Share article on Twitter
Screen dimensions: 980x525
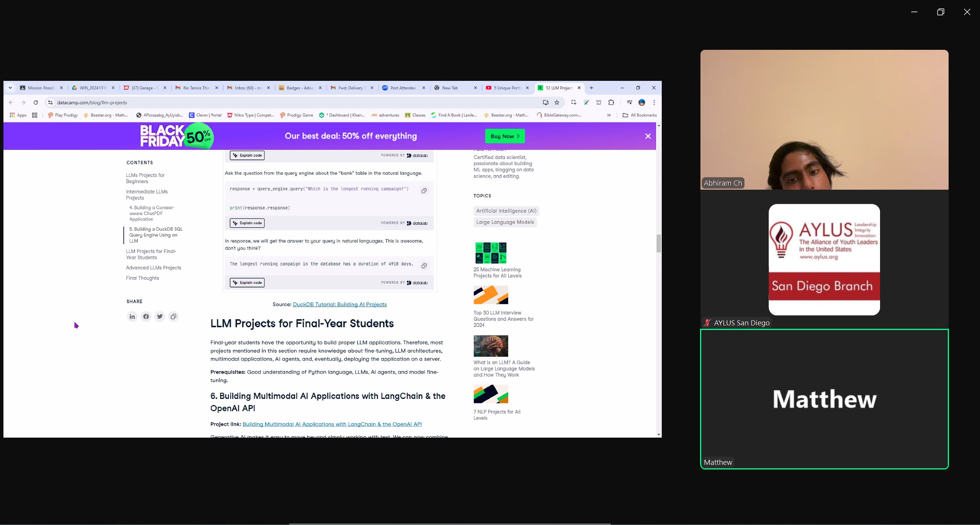point(160,317)
